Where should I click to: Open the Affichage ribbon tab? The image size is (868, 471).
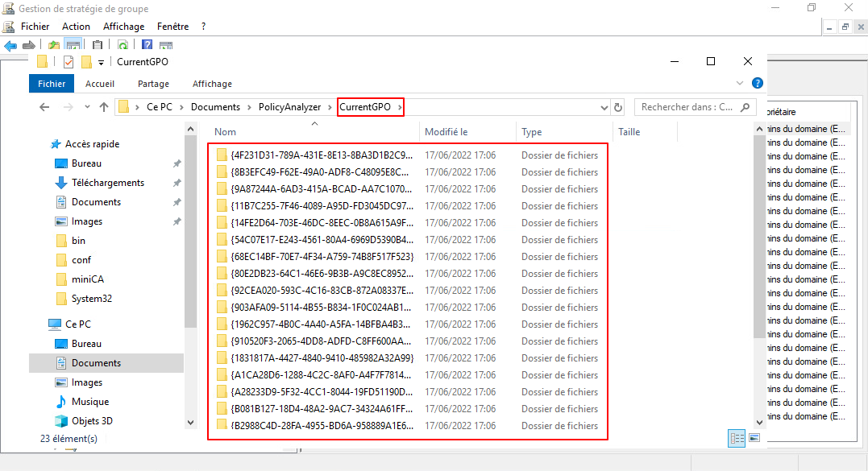(212, 84)
